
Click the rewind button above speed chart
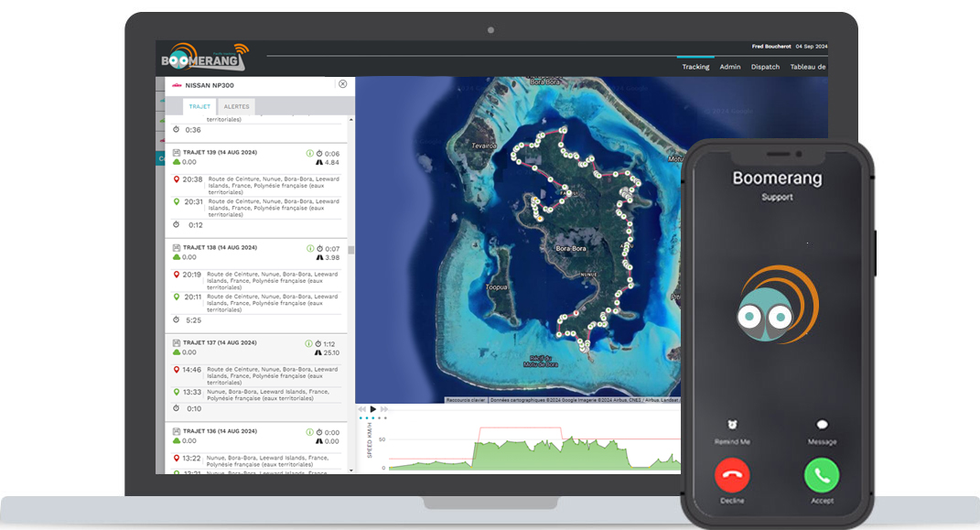point(362,409)
